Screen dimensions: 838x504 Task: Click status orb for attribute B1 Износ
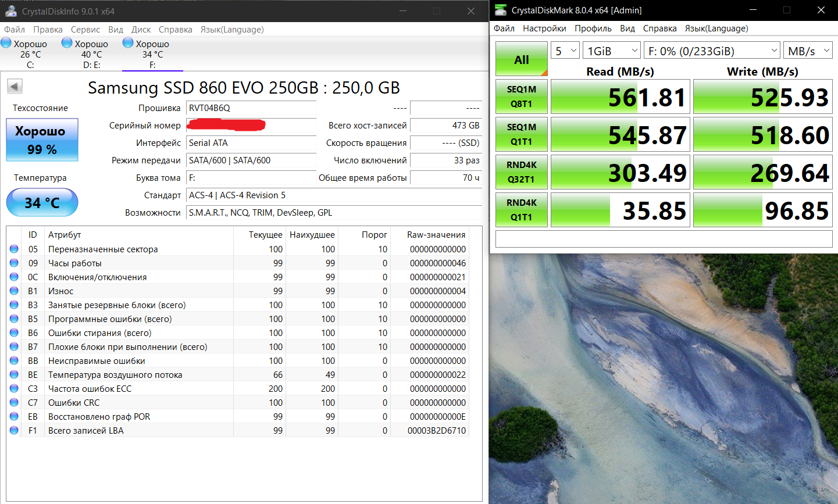click(x=14, y=291)
